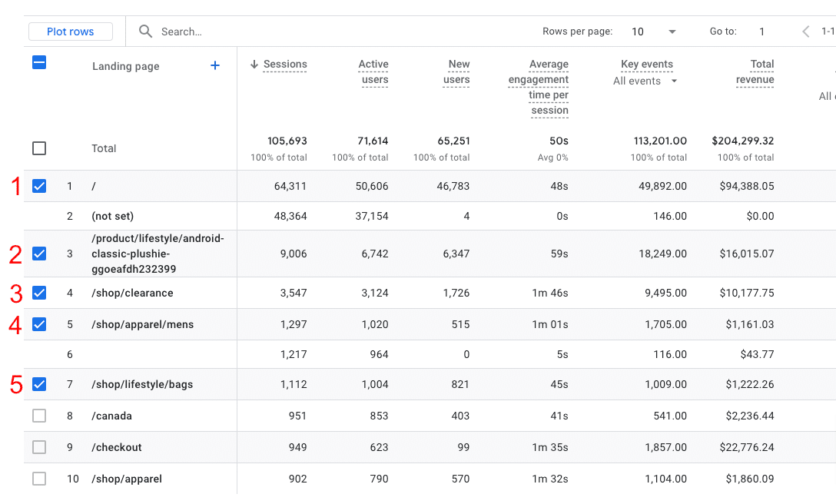Image resolution: width=836 pixels, height=504 pixels.
Task: Click the search magnifier icon
Action: 145,31
